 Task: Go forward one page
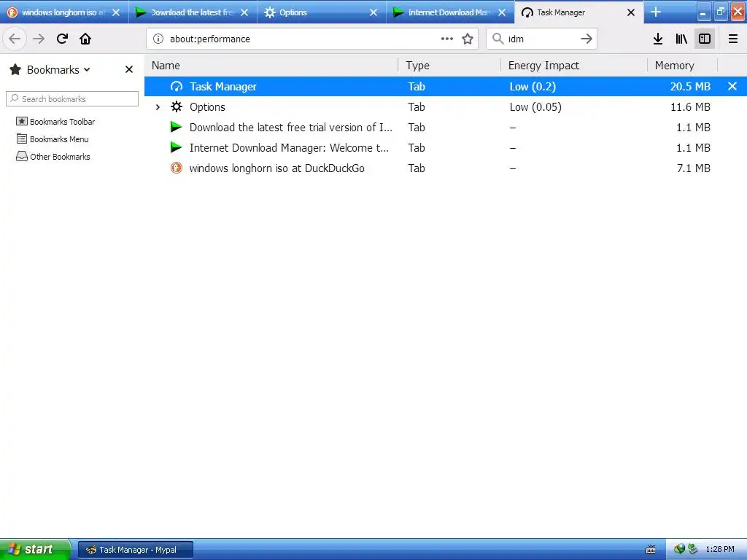[x=39, y=39]
